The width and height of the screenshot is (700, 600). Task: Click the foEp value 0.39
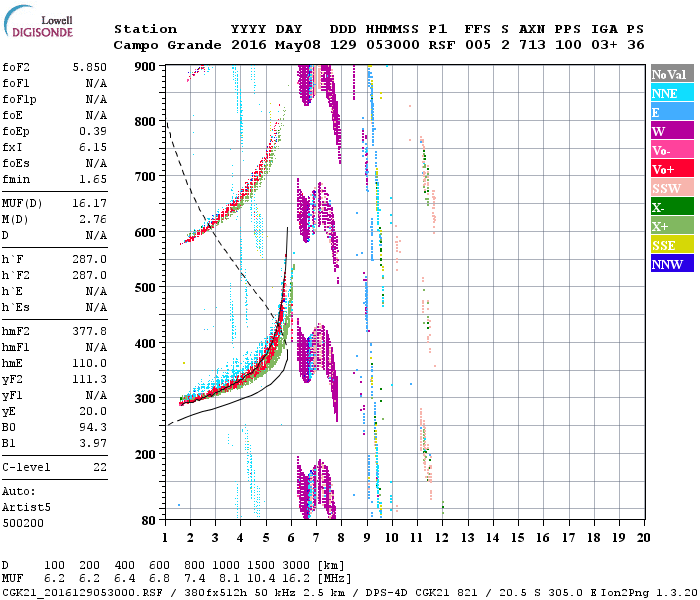[93, 131]
